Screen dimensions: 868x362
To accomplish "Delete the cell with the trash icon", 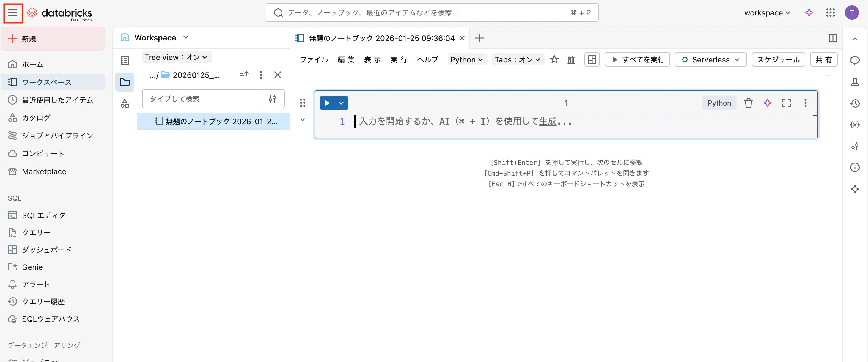I will (x=748, y=103).
